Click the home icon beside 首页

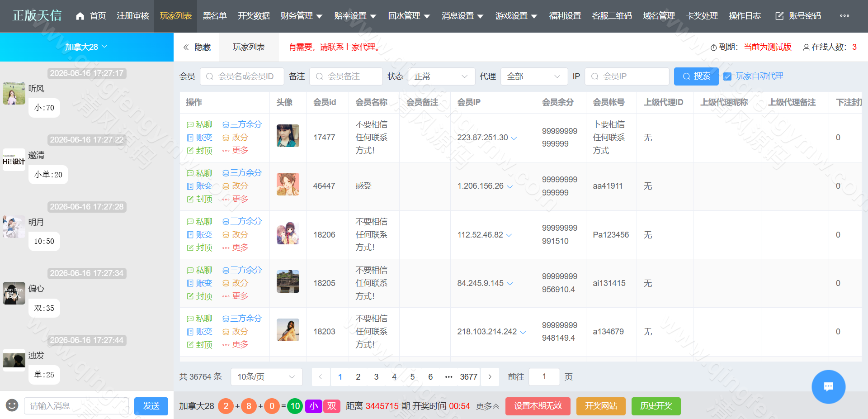point(80,16)
